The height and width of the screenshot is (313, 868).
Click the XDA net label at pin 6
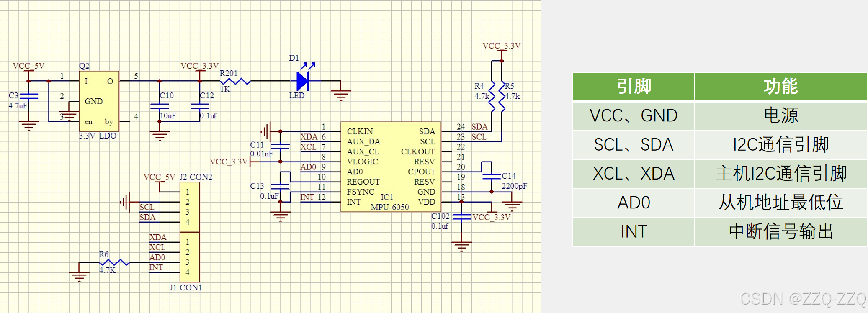309,137
